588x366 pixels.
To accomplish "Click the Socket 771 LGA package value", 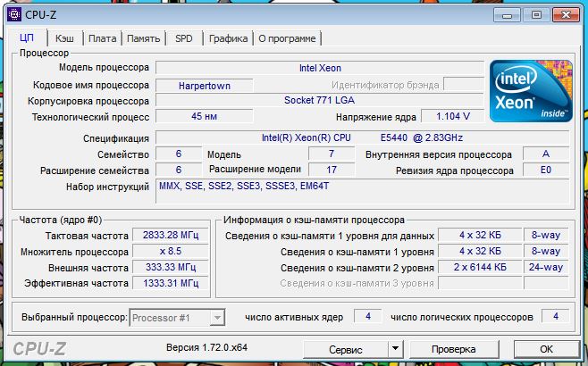I will (320, 100).
